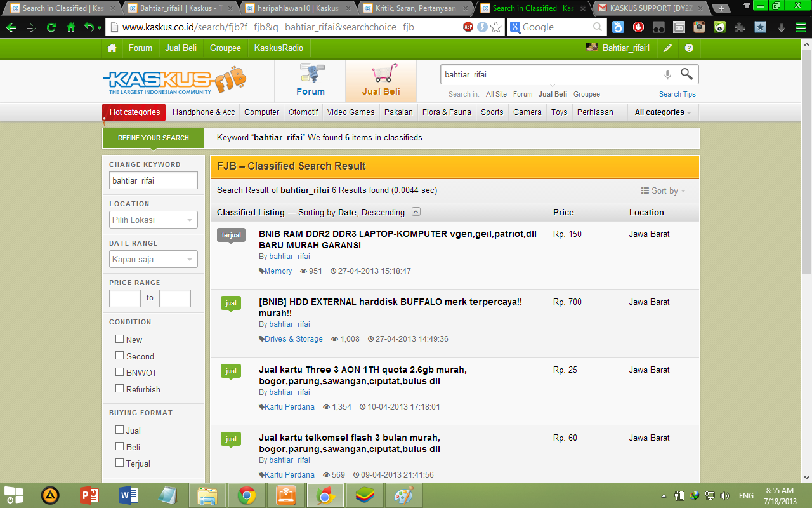Click the pencil edit icon beside username
Screen dimensions: 812x508
(x=667, y=48)
